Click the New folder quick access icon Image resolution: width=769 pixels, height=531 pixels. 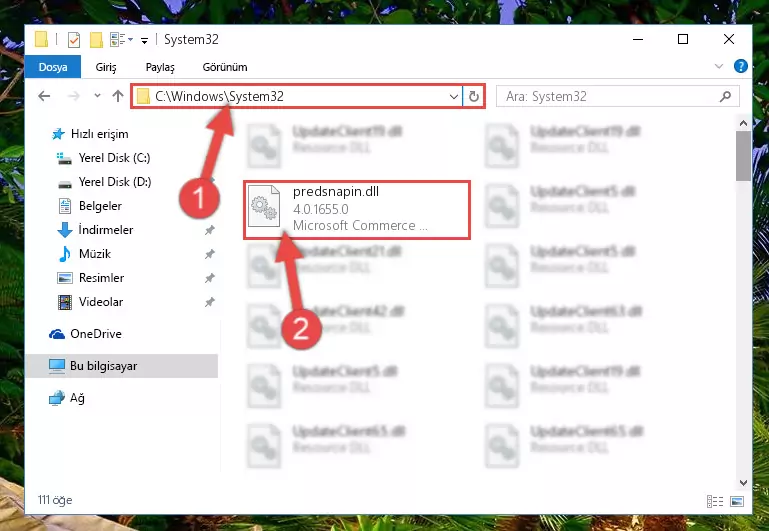96,39
